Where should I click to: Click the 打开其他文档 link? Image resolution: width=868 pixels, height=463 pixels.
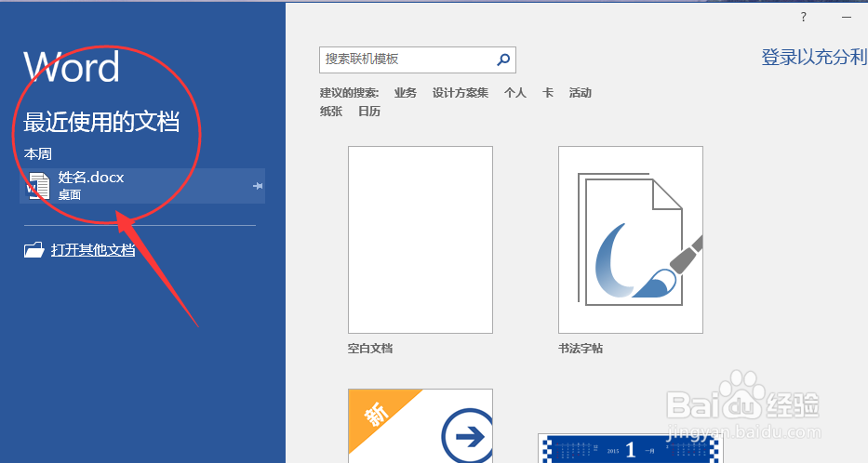93,250
